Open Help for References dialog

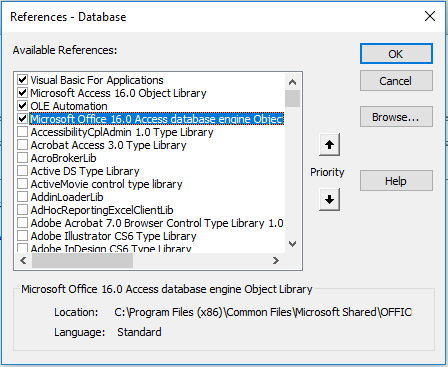click(396, 181)
